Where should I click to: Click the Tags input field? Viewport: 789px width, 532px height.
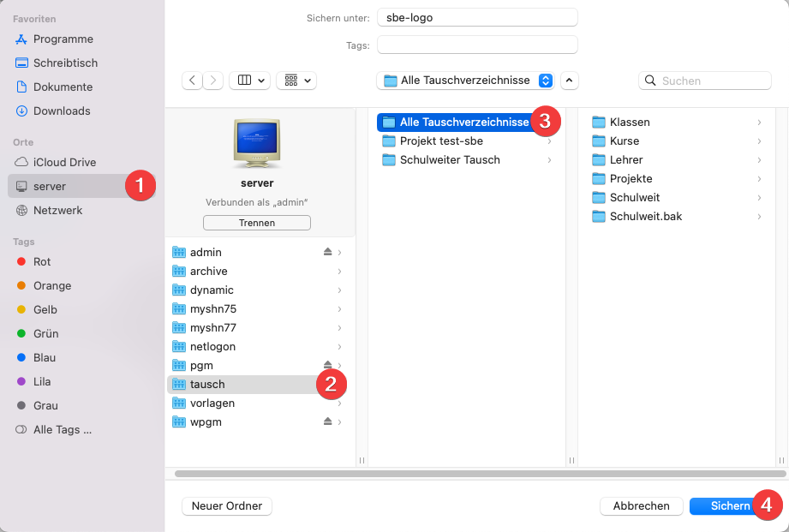[x=477, y=45]
